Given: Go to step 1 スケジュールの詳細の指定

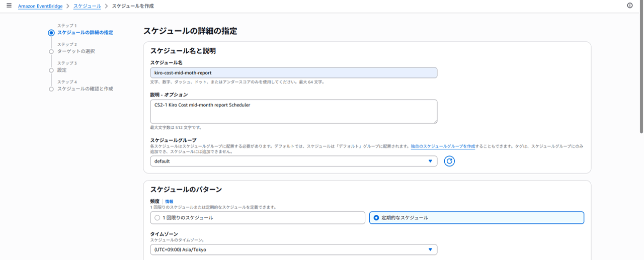Looking at the screenshot, I should click(x=85, y=33).
